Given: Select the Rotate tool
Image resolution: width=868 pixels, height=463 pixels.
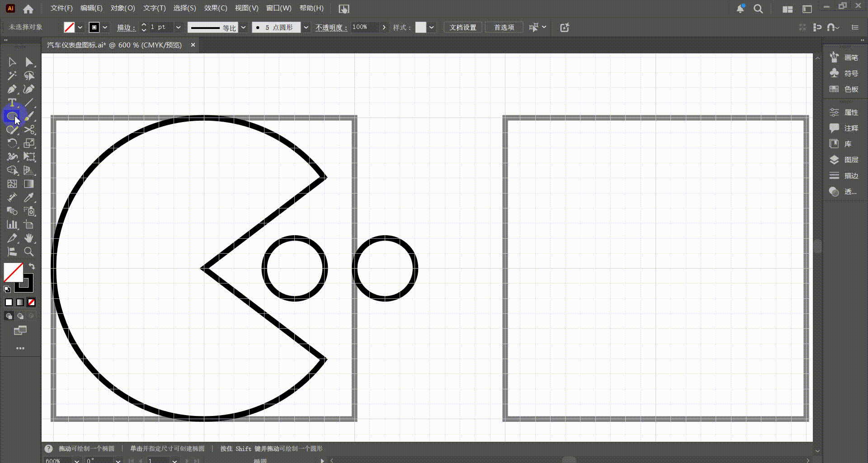Looking at the screenshot, I should (x=12, y=143).
